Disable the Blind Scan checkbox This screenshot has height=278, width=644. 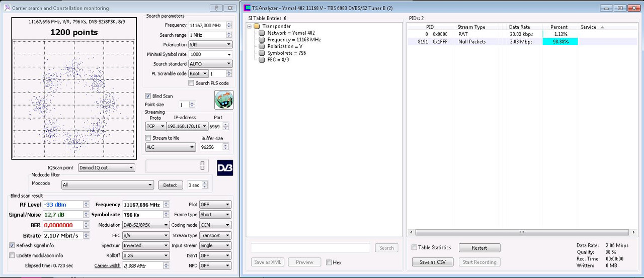point(148,96)
